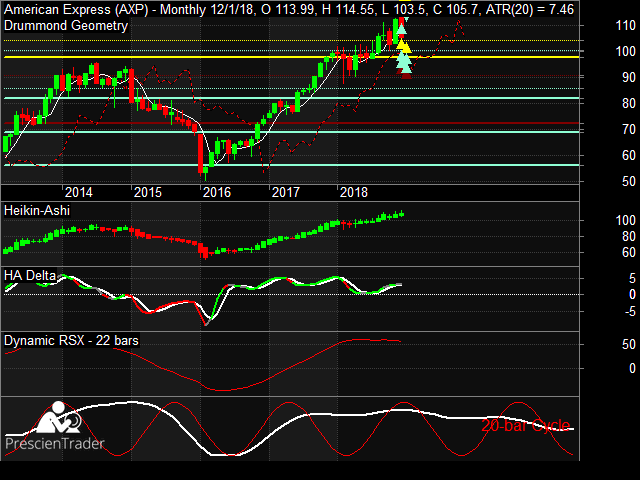Click the 2017 year label on time axis
Screen dimensions: 640x480
(286, 192)
